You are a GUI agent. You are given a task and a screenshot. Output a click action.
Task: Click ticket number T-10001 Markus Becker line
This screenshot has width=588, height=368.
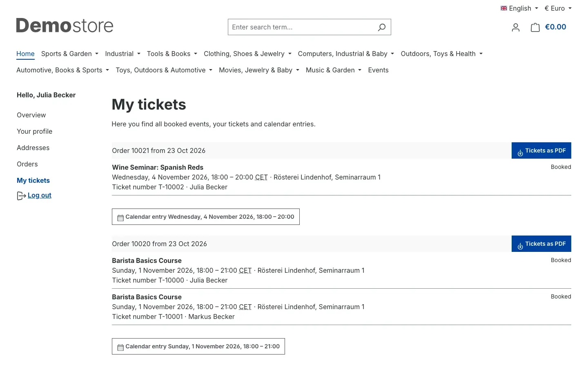[x=174, y=316]
